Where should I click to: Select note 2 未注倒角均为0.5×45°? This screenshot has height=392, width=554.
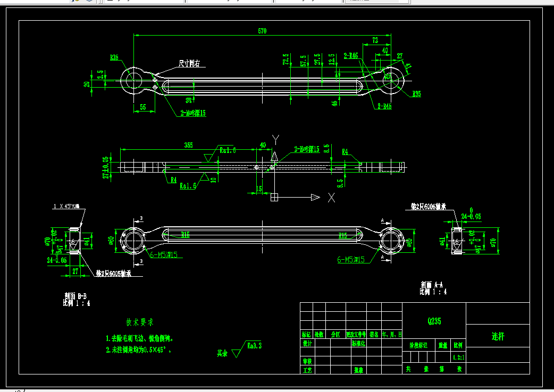(138, 350)
